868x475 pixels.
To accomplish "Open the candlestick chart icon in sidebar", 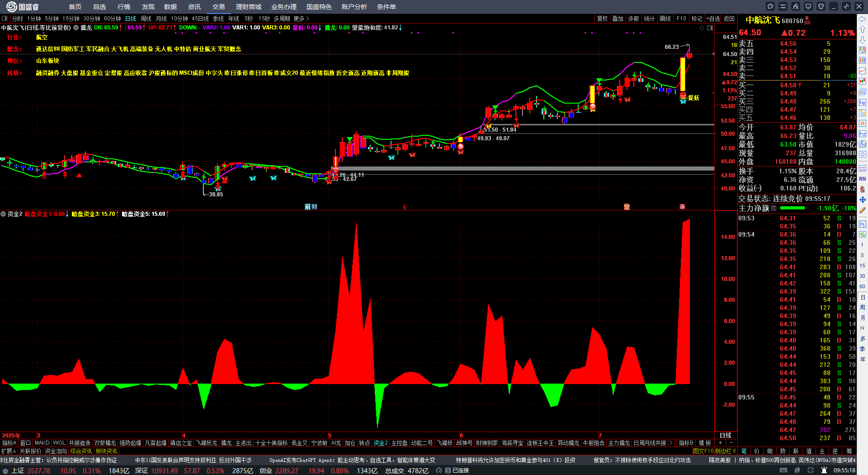I will tap(863, 81).
